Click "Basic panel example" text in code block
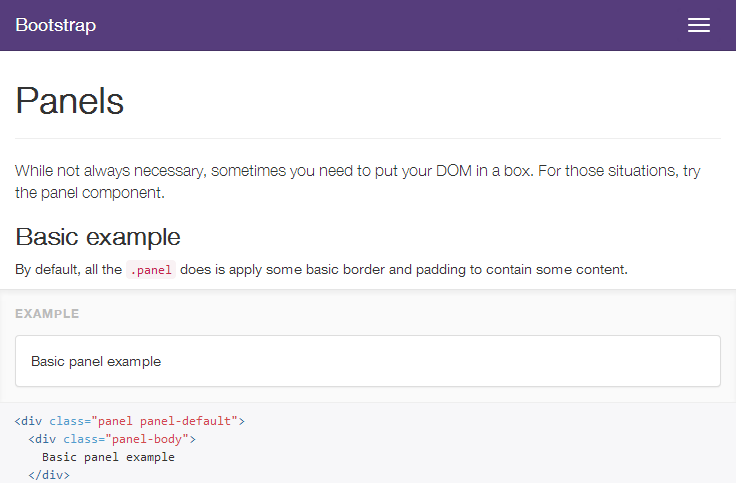 coord(108,457)
